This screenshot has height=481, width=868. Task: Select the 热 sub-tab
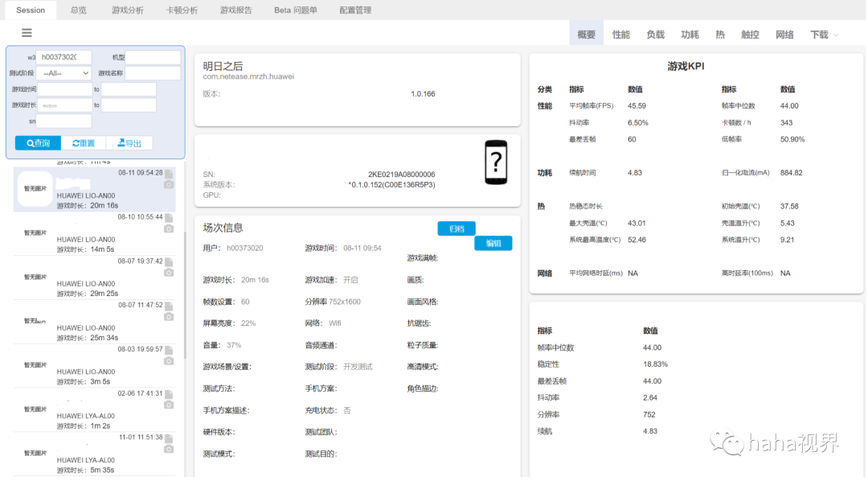[x=719, y=35]
